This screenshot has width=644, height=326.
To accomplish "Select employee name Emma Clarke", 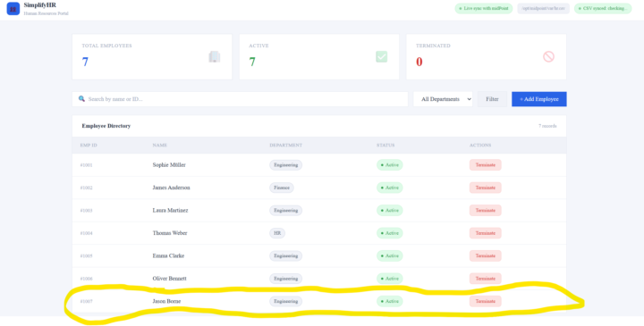I will click(168, 255).
